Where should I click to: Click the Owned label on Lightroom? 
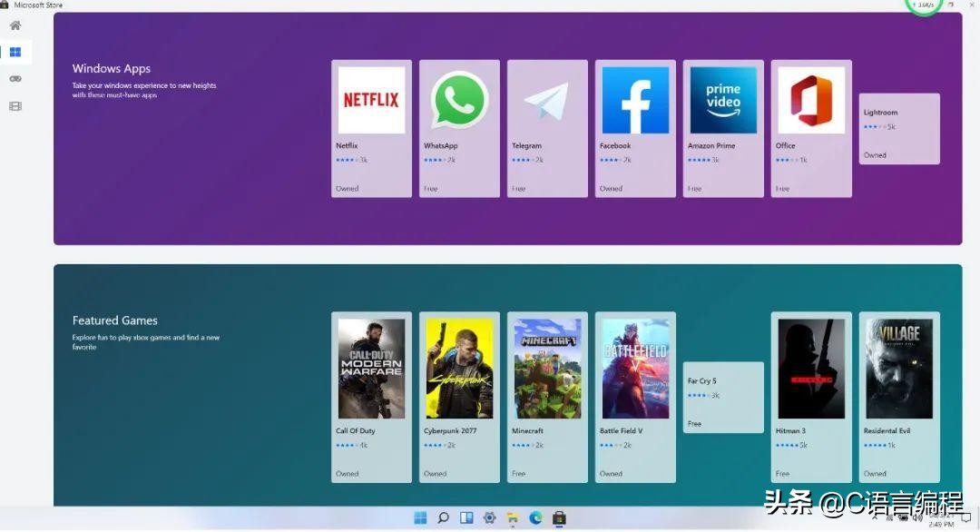[x=875, y=154]
